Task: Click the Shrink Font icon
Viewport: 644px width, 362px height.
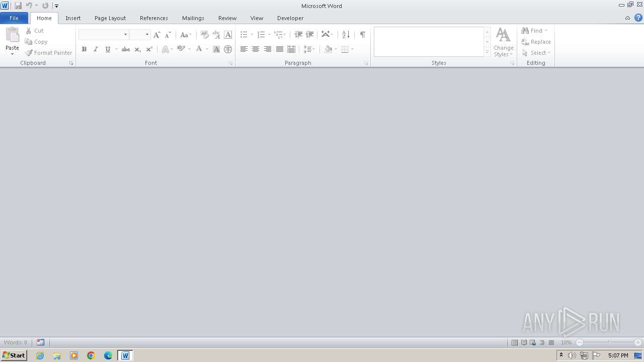Action: (168, 35)
